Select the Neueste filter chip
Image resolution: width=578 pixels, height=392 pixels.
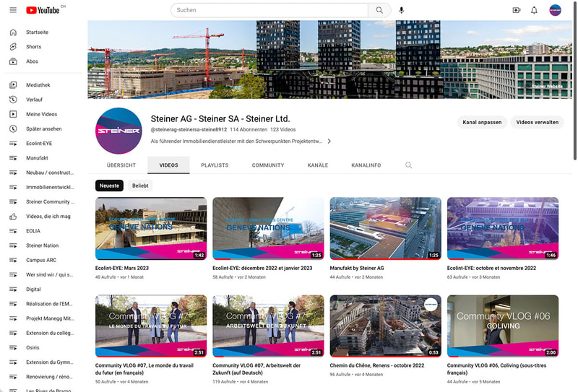(x=109, y=186)
